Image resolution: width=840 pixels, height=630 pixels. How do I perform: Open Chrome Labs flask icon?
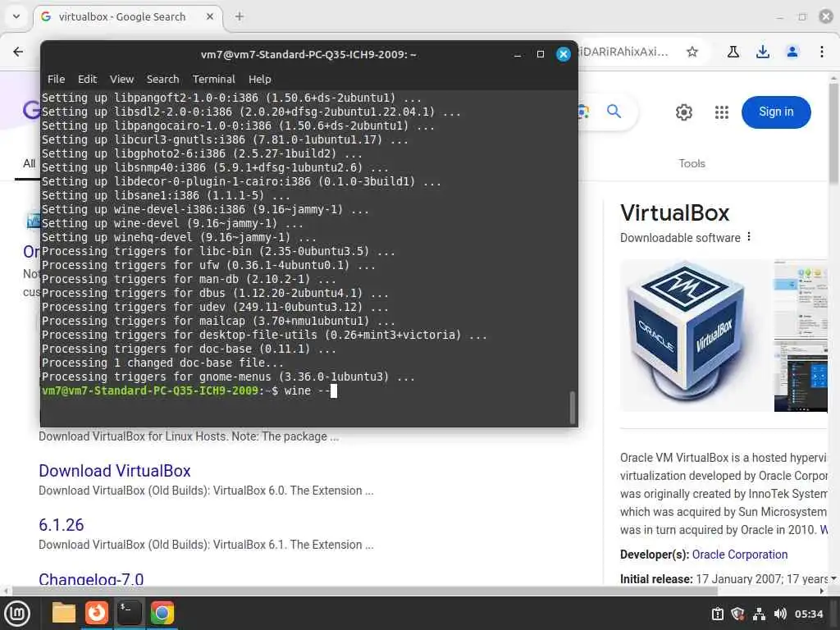(733, 52)
